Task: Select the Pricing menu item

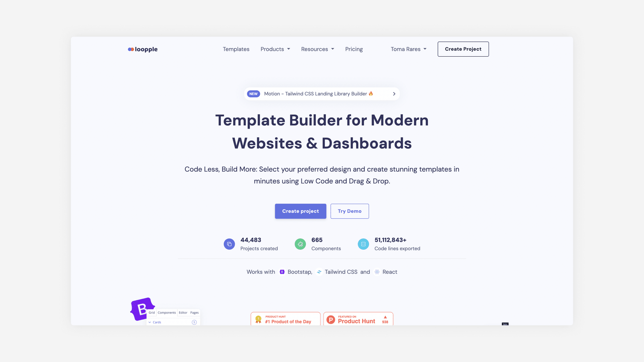Action: [354, 49]
